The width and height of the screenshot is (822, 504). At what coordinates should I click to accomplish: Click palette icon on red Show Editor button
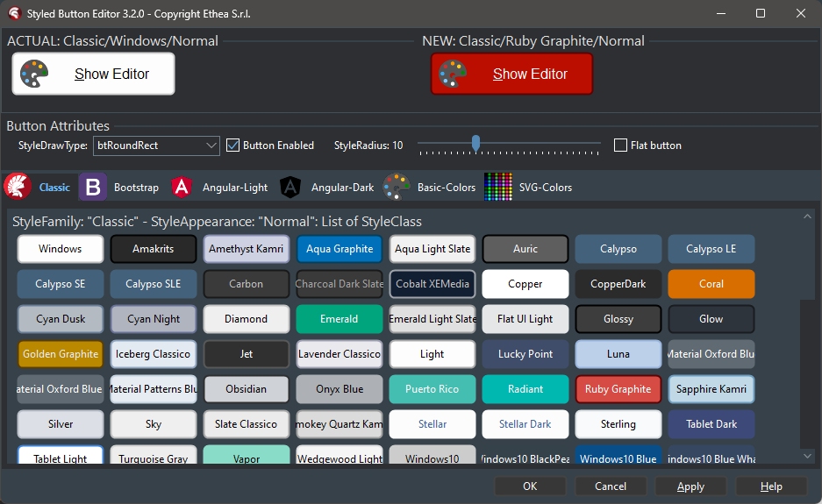point(453,75)
